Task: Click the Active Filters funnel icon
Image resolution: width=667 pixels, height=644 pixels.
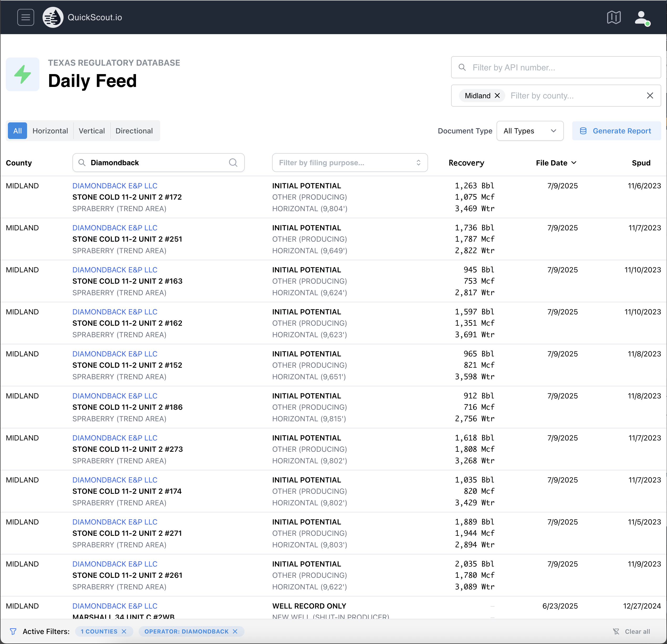Action: [x=13, y=631]
